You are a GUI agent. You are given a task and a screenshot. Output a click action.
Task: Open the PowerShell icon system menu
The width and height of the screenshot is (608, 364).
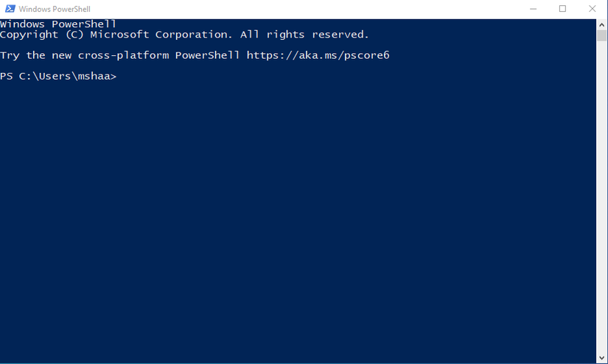pyautogui.click(x=9, y=9)
